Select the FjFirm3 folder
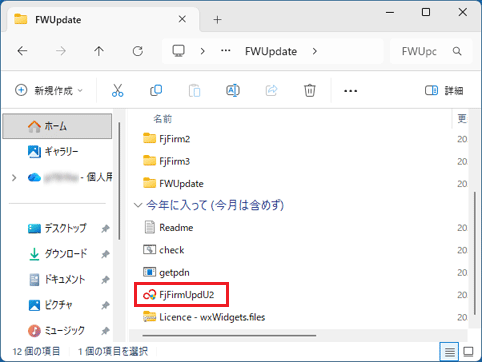 coord(167,161)
